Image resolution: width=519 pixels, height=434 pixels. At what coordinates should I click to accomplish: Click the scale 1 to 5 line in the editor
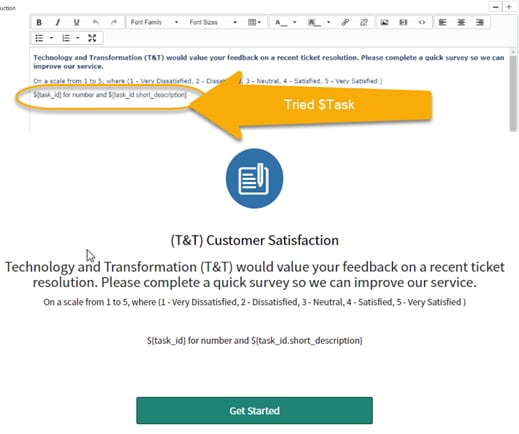tap(208, 81)
